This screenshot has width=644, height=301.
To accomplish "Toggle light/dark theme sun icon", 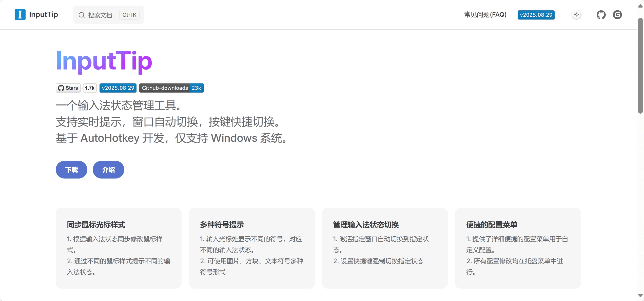I will 576,14.
